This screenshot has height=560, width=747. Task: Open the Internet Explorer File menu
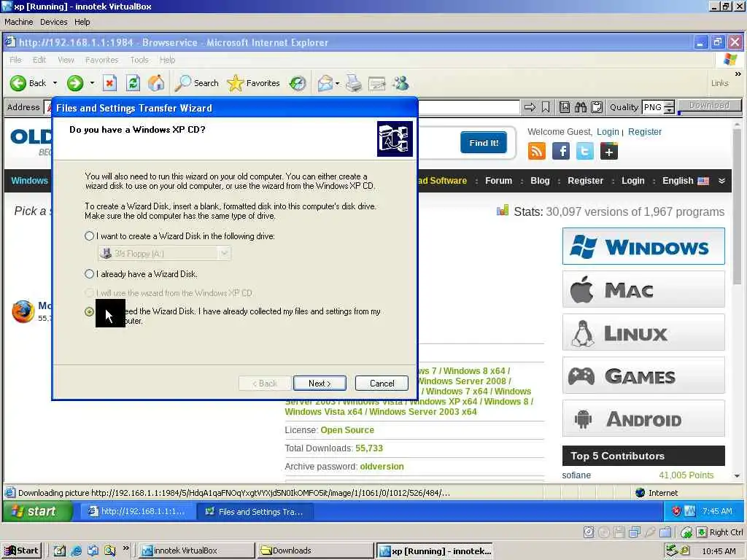pos(16,60)
